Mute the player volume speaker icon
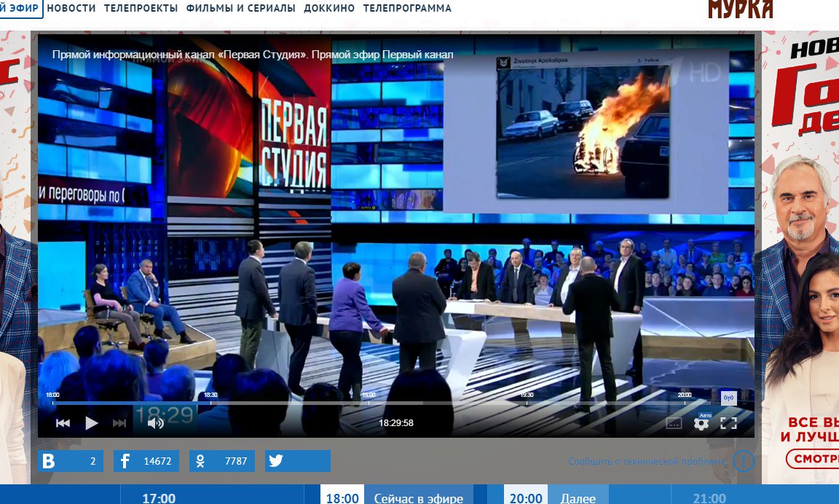The height and width of the screenshot is (504, 839). click(x=155, y=423)
